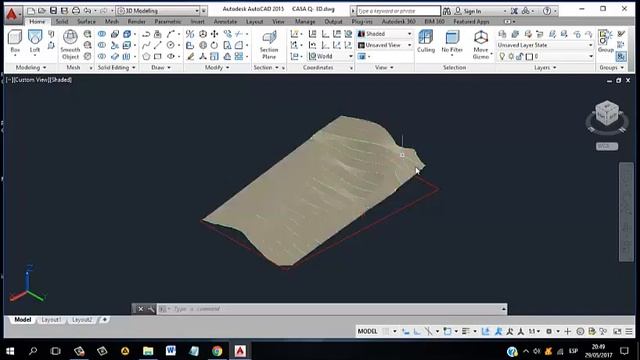
Task: Switch to the Surface ribbon tab
Action: pyautogui.click(x=87, y=22)
